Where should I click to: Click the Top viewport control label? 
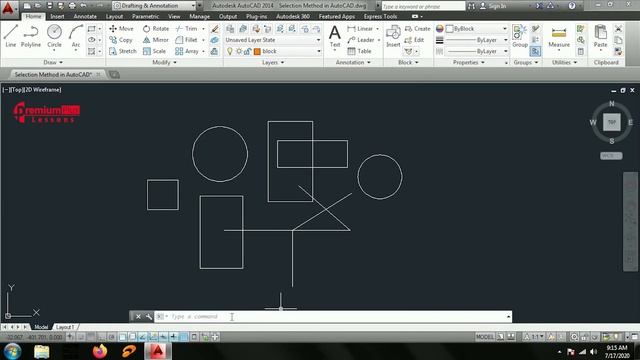(x=17, y=89)
